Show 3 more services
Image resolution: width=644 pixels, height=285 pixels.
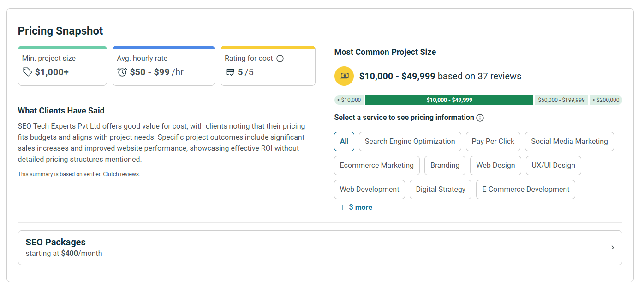[x=356, y=208]
